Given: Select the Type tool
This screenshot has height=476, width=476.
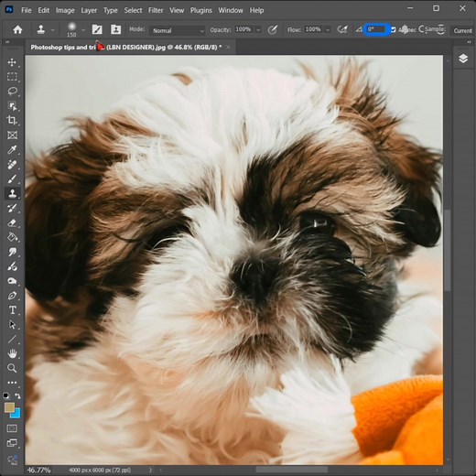Looking at the screenshot, I should [x=12, y=310].
